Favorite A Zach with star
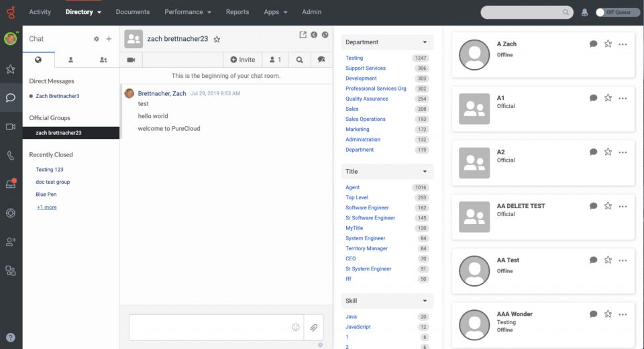The height and width of the screenshot is (349, 644). pyautogui.click(x=608, y=44)
